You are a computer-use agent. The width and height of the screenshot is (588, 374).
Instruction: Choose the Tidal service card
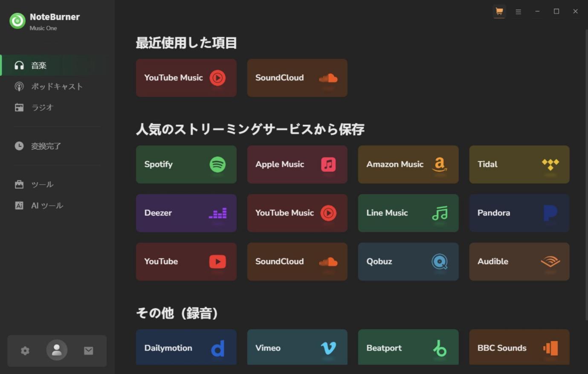point(519,164)
